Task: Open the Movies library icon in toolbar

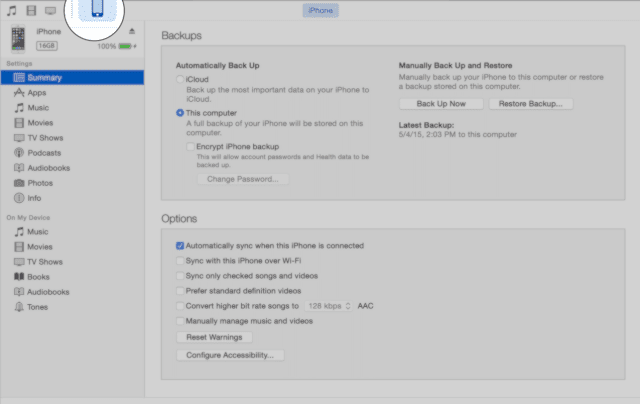Action: click(x=31, y=10)
